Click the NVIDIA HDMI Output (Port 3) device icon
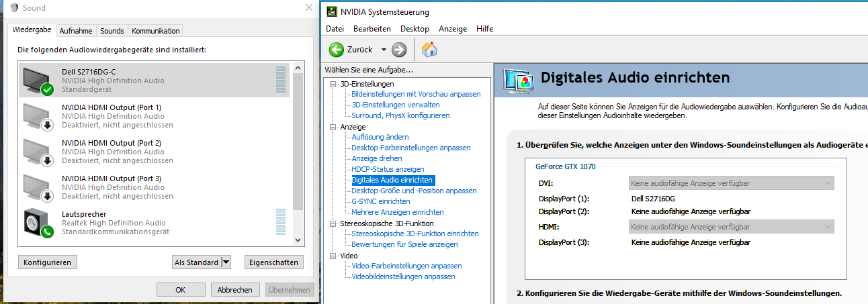 (x=38, y=187)
